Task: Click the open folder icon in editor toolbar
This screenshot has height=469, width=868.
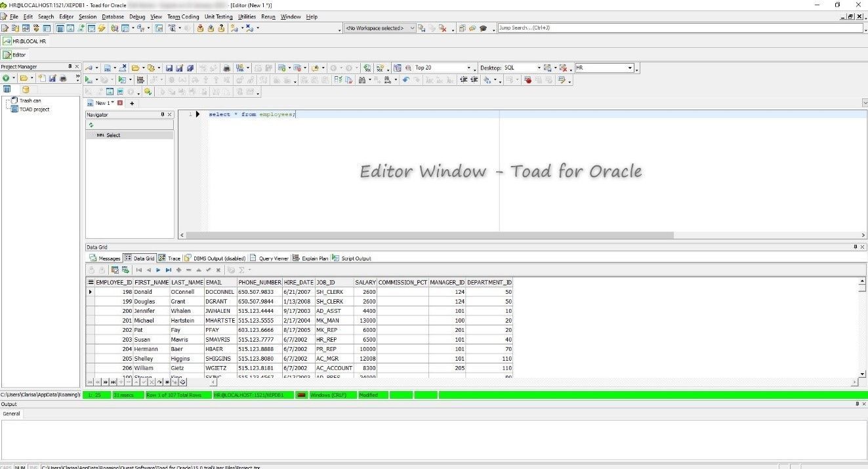Action: click(134, 68)
